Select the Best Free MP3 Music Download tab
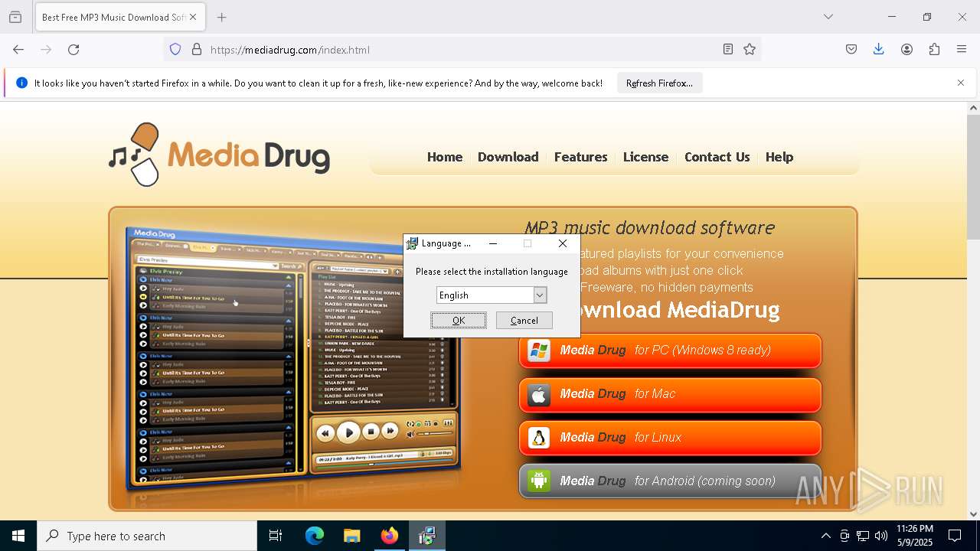Image resolution: width=980 pixels, height=551 pixels. pos(119,17)
